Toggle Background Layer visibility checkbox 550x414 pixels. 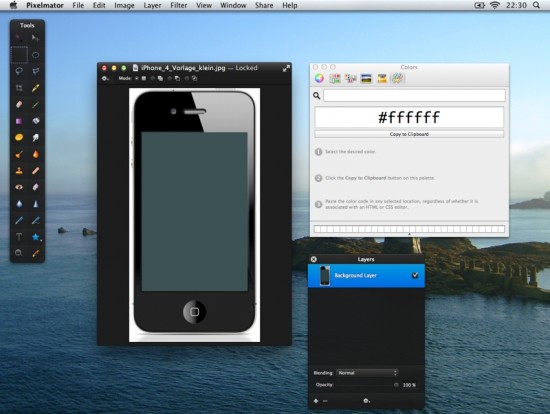[415, 275]
